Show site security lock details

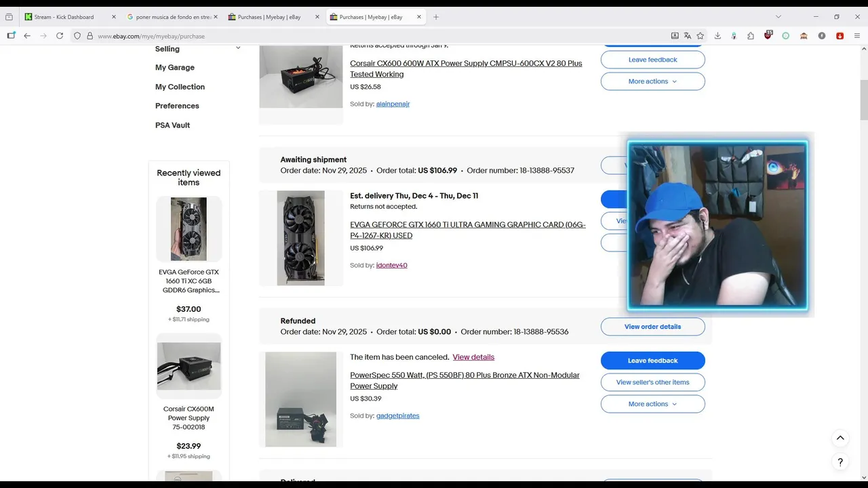[x=90, y=36]
